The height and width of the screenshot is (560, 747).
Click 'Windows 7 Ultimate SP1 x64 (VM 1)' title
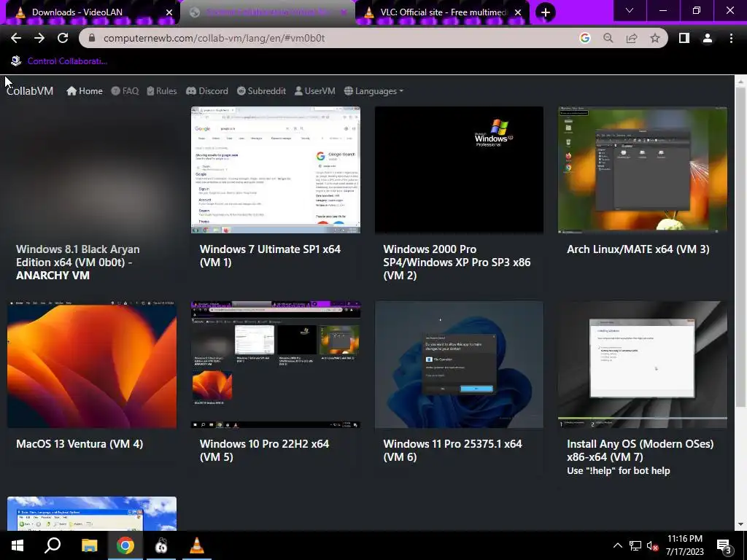270,256
